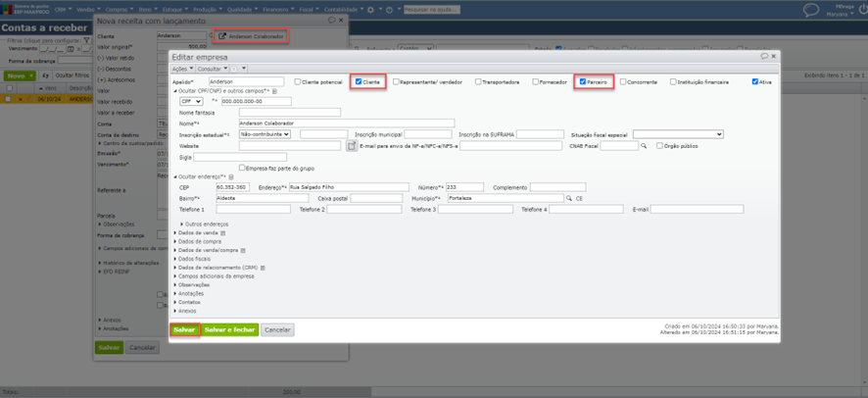Expand the Anexos section in Editar empresa
The image size is (868, 398).
point(185,311)
